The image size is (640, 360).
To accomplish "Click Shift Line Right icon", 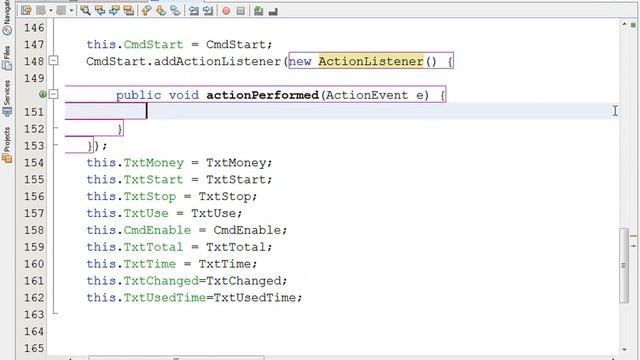I will pyautogui.click(x=208, y=11).
